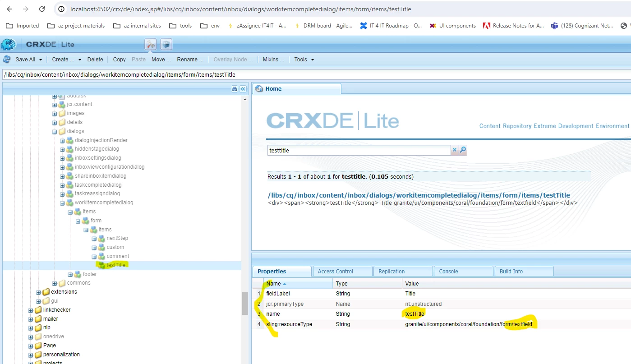The width and height of the screenshot is (631, 364).
Task: Click the Home tab's house icon
Action: pyautogui.click(x=259, y=89)
